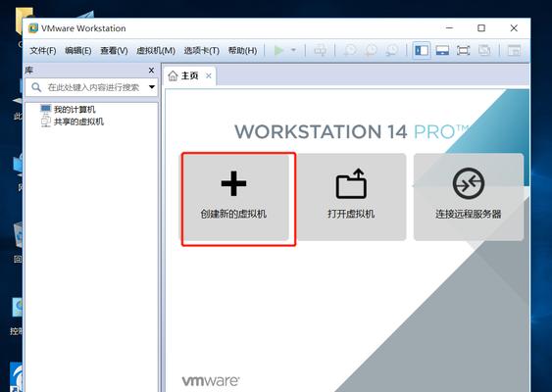Minimize the VMware Workstation window

pyautogui.click(x=450, y=27)
